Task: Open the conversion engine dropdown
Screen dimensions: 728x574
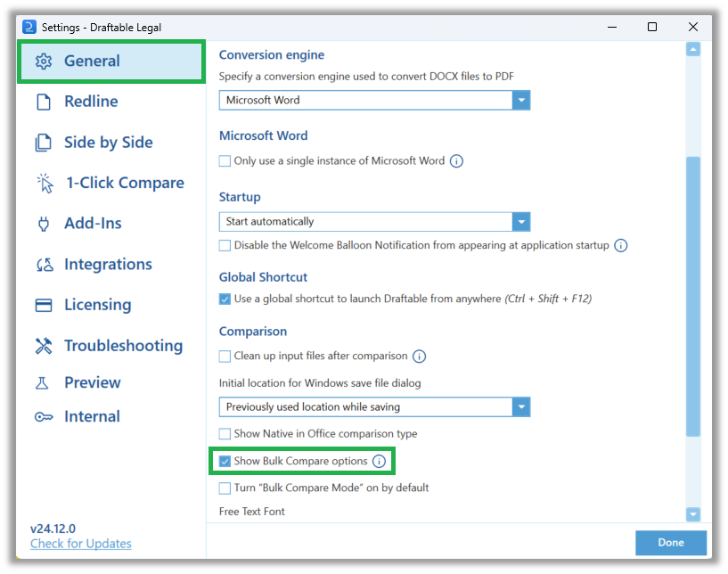Action: click(522, 100)
